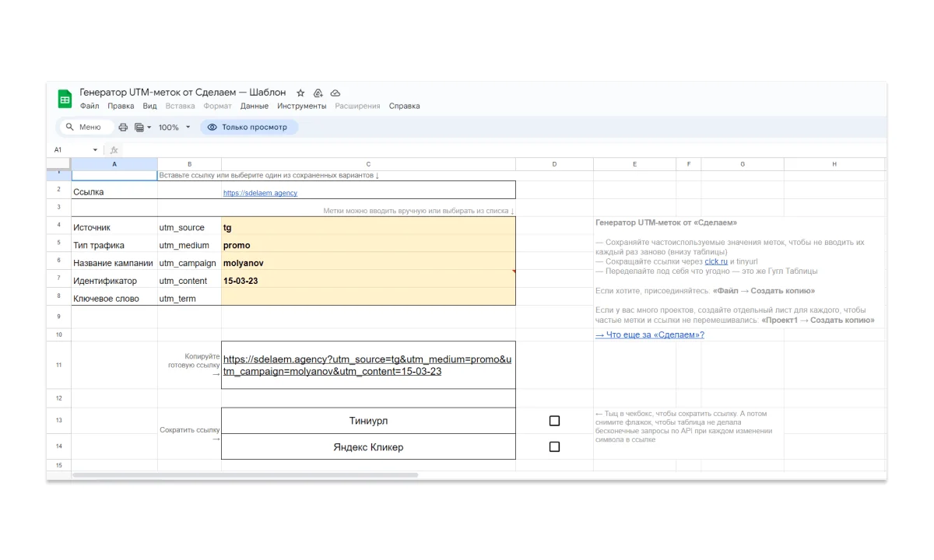Image resolution: width=934 pixels, height=560 pixels.
Task: Tick the Тиниурл checkbox
Action: (x=554, y=421)
